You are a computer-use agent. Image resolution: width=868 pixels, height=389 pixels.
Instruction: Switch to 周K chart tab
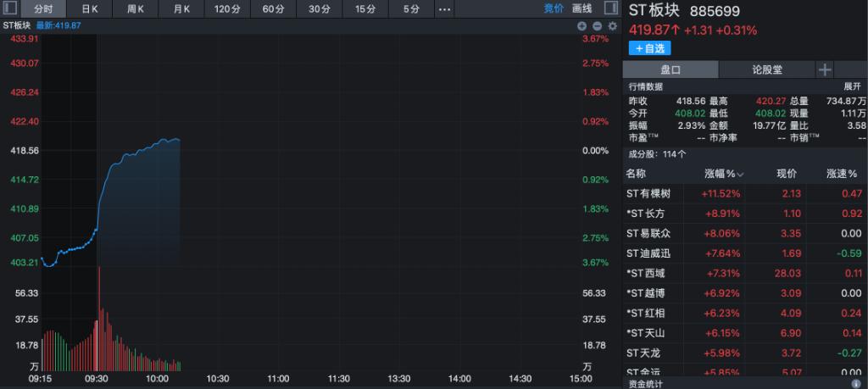point(136,8)
